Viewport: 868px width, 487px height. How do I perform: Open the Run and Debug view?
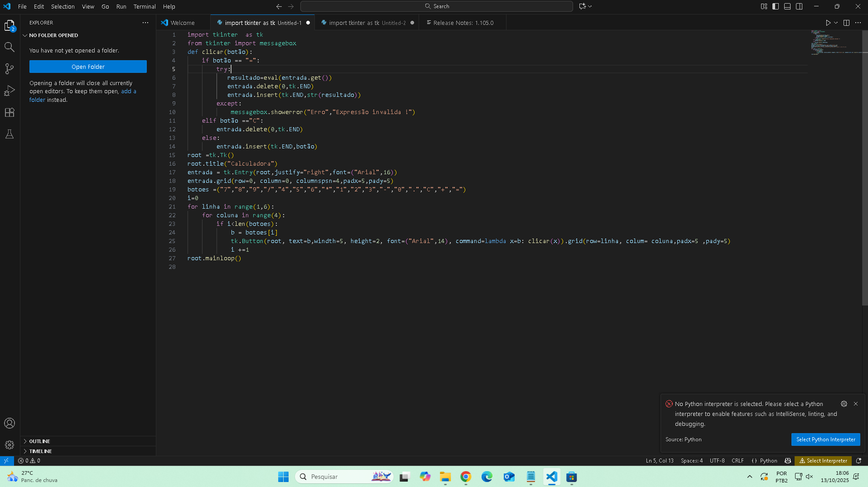pyautogui.click(x=10, y=91)
